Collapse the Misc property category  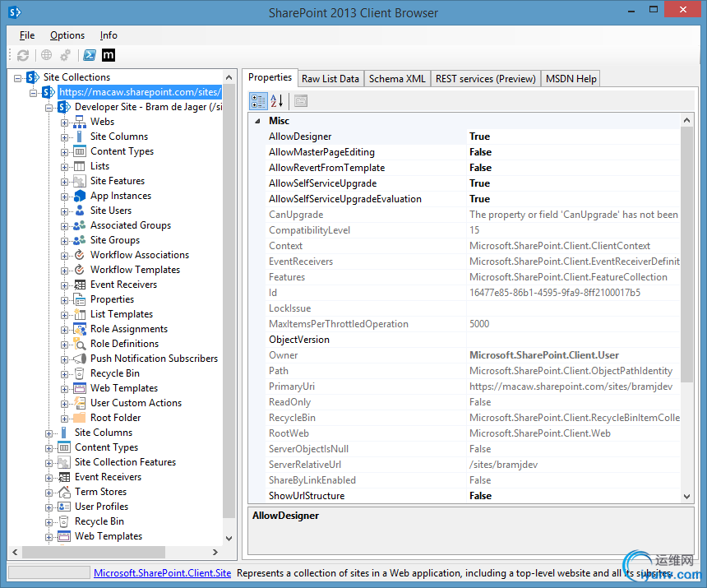(x=257, y=121)
